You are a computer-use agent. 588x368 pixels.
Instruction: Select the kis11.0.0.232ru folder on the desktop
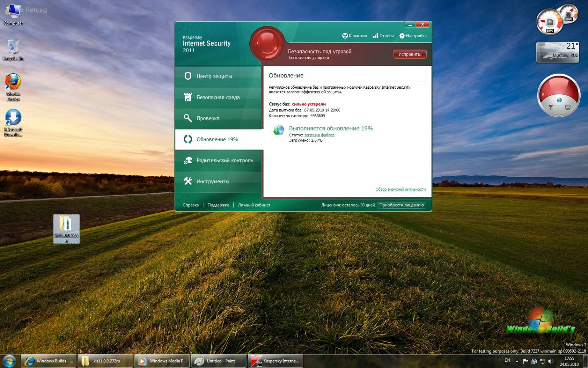66,229
